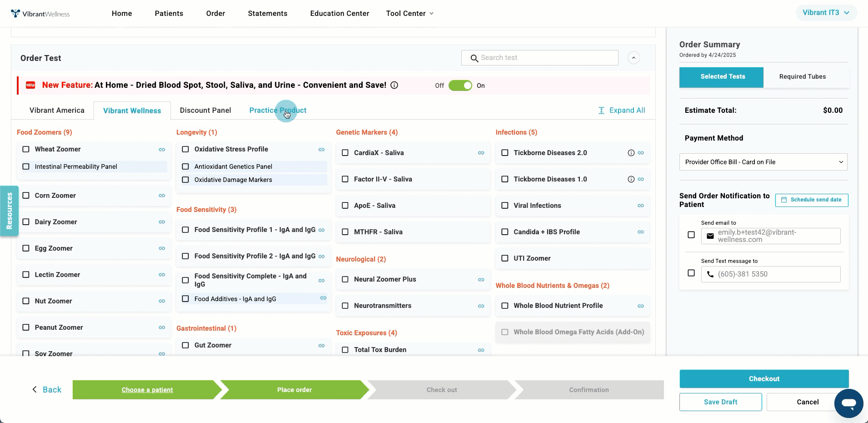Click link icon beside Lectin Zoomer
This screenshot has height=423, width=868.
tap(162, 275)
